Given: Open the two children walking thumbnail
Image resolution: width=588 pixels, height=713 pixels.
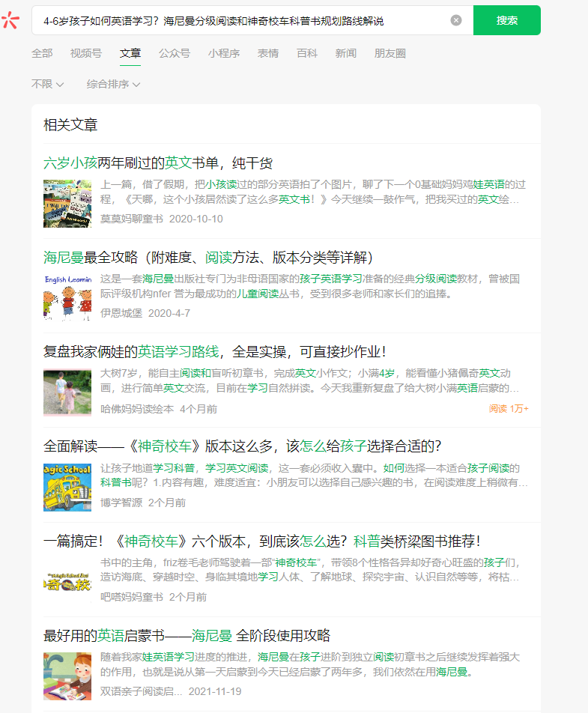Looking at the screenshot, I should point(67,392).
